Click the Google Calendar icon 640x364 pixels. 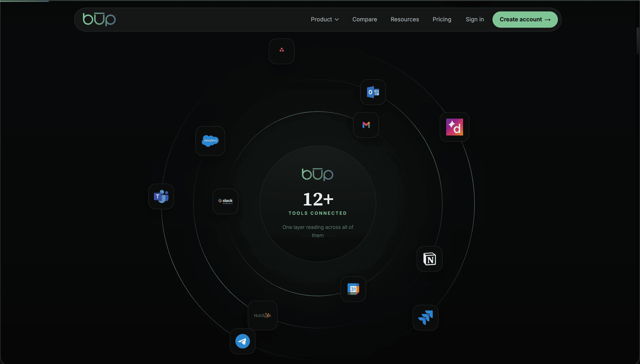click(353, 289)
